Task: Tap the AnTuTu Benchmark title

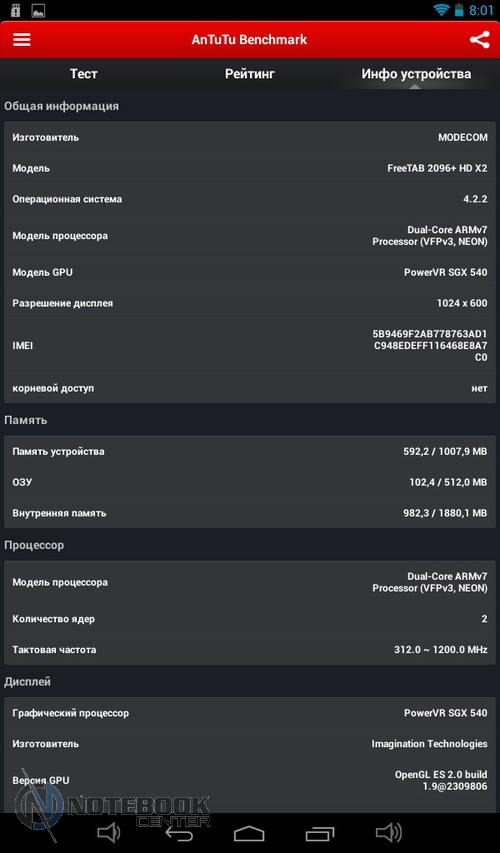Action: 249,40
